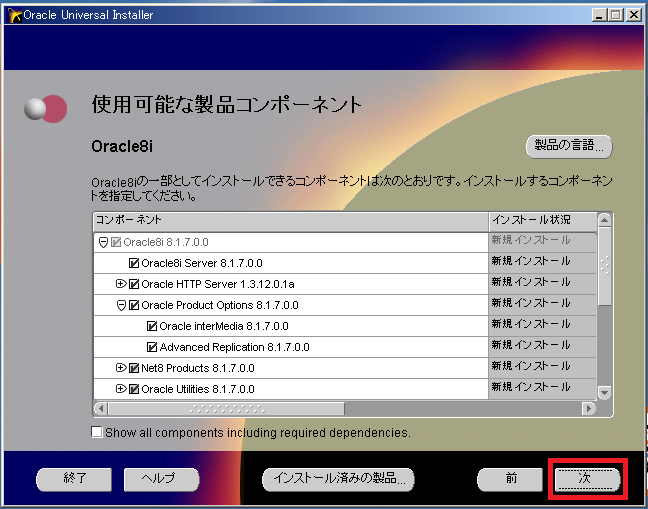Click the コンポーネント column header
Screen dimensions: 648x509
point(291,221)
